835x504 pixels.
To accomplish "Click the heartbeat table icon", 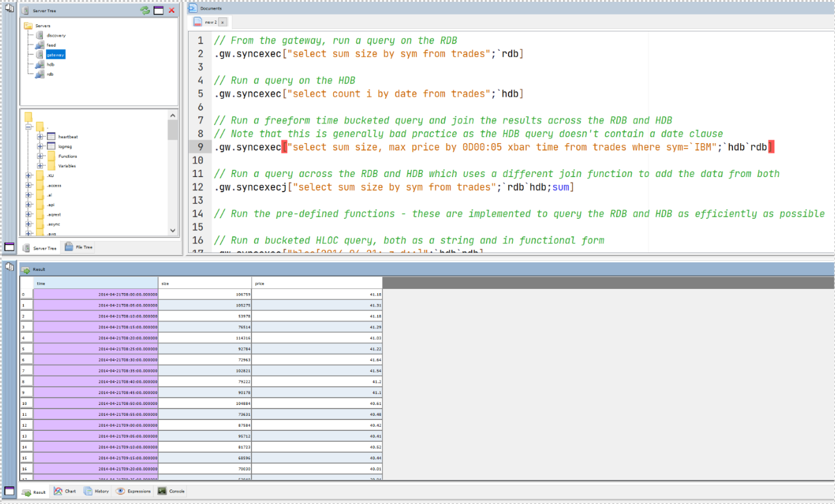I will (x=51, y=137).
